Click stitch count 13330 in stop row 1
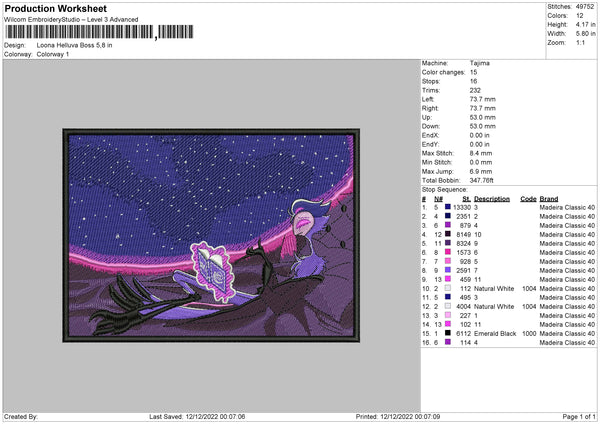This screenshot has width=600, height=424. [x=462, y=207]
